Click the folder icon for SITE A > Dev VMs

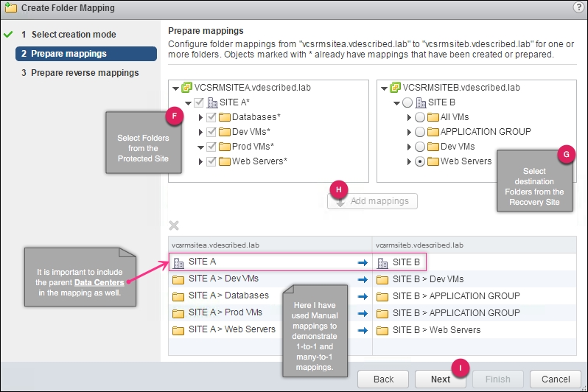click(x=178, y=279)
